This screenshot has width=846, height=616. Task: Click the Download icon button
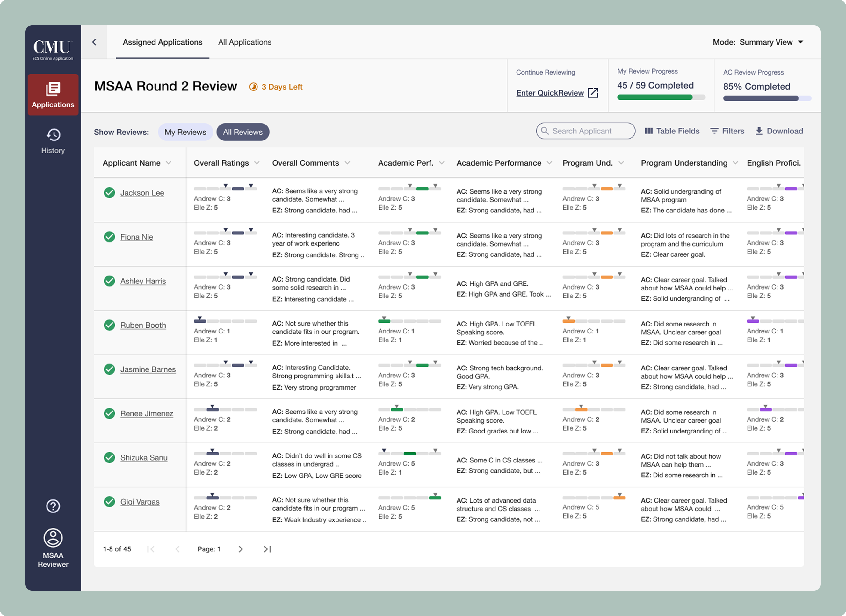[759, 131]
